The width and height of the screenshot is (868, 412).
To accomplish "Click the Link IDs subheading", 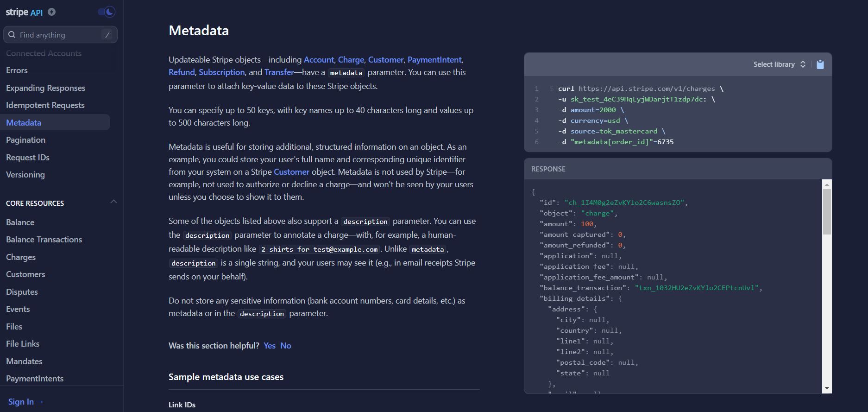I will 182,405.
